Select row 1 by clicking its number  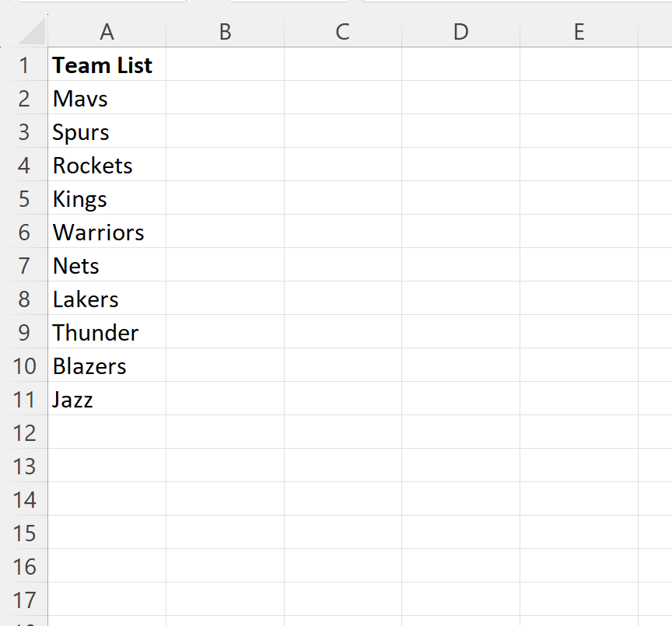coord(25,65)
